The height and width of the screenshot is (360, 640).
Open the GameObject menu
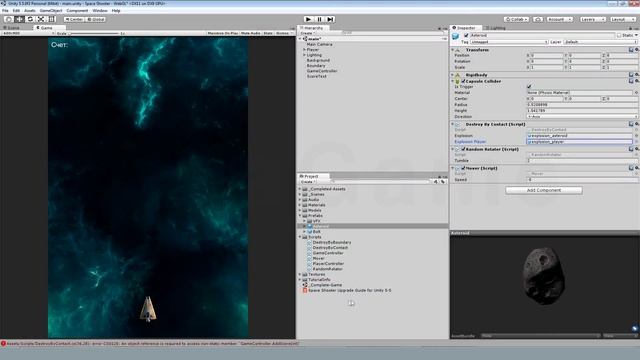click(51, 11)
